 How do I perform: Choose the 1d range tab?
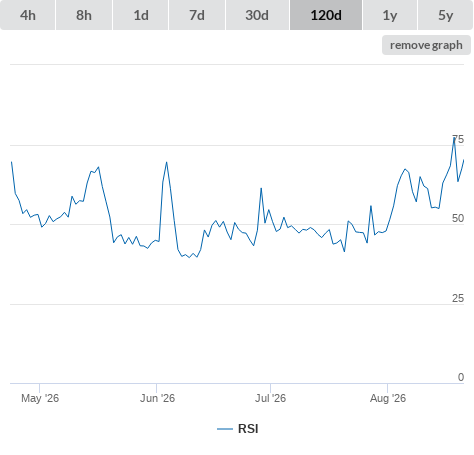click(x=141, y=15)
